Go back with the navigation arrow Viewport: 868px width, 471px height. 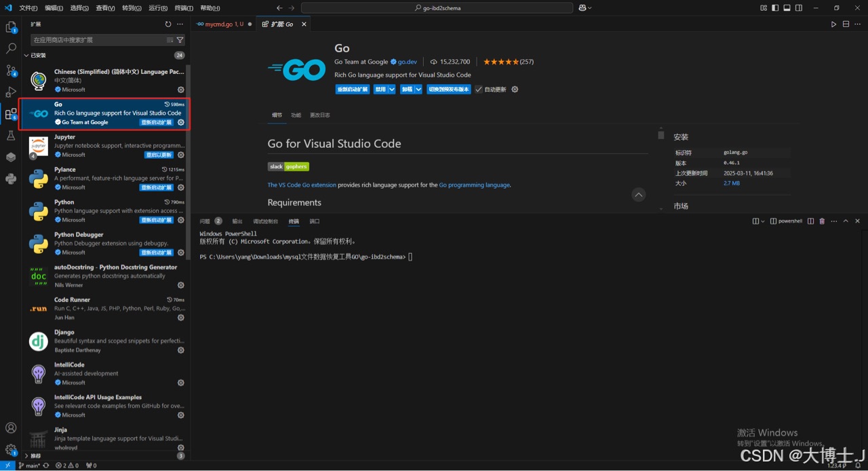click(279, 7)
